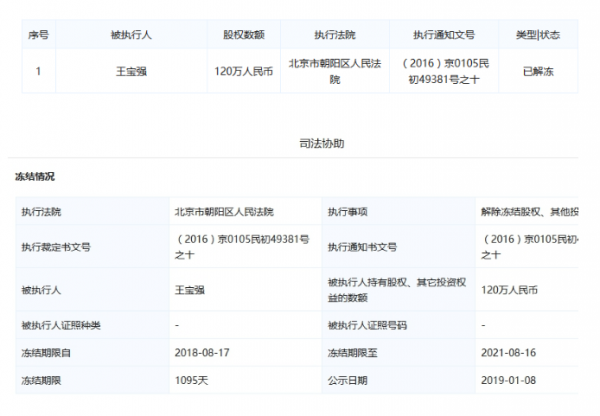Click 北京市朝阳区人民法院 in top table row
The width and height of the screenshot is (600, 416).
[x=335, y=71]
